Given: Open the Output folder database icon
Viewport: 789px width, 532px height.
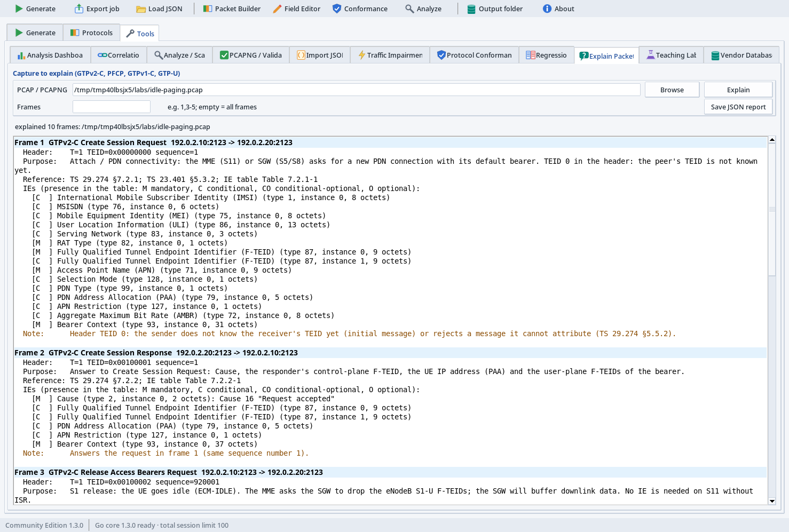Looking at the screenshot, I should (x=471, y=9).
